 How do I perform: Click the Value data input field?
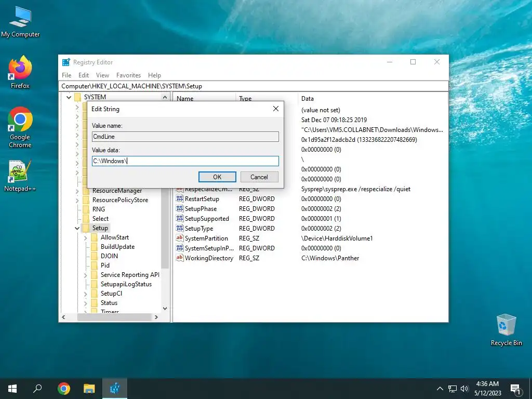coord(185,161)
